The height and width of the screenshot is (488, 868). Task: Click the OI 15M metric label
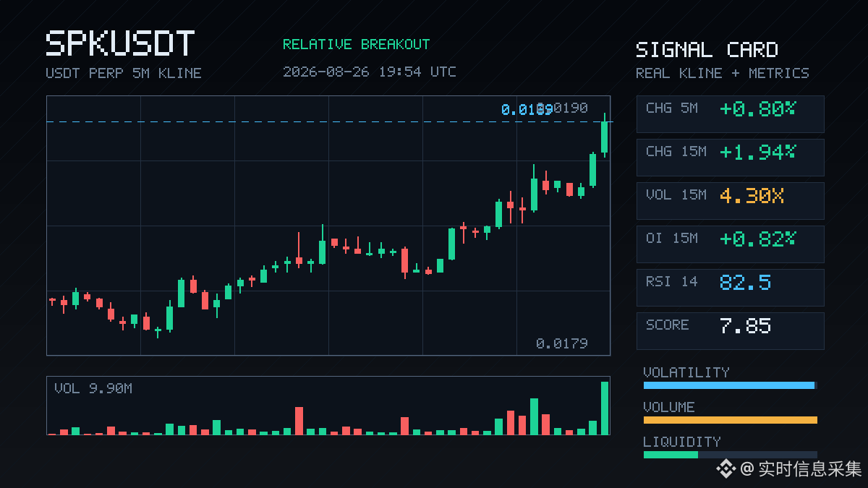672,239
